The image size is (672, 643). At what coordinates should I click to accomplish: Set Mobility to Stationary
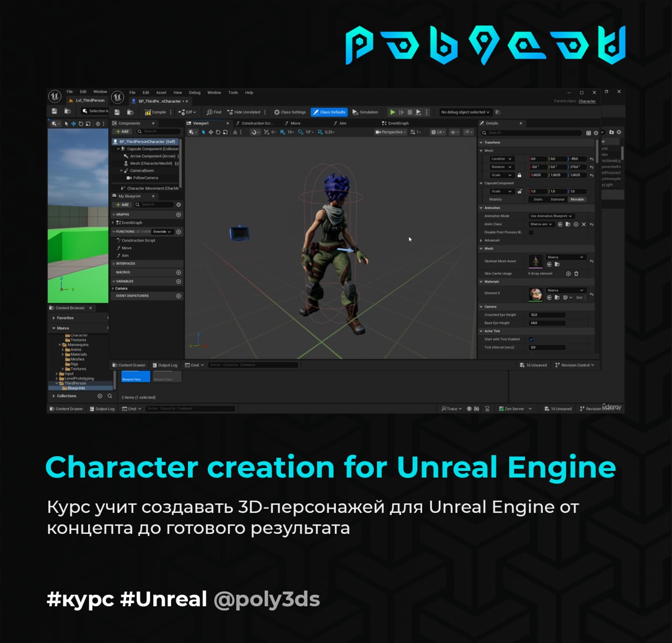558,199
